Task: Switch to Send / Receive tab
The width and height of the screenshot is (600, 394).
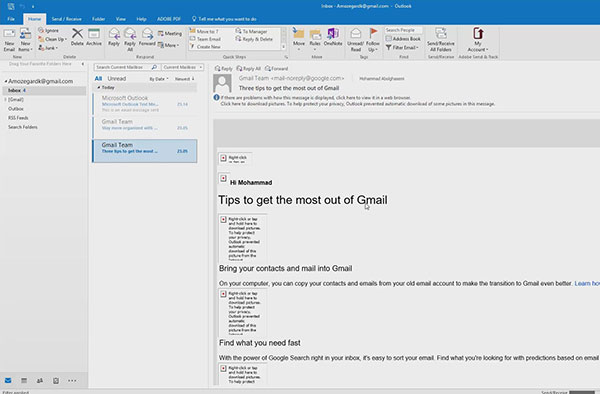Action: 67,19
